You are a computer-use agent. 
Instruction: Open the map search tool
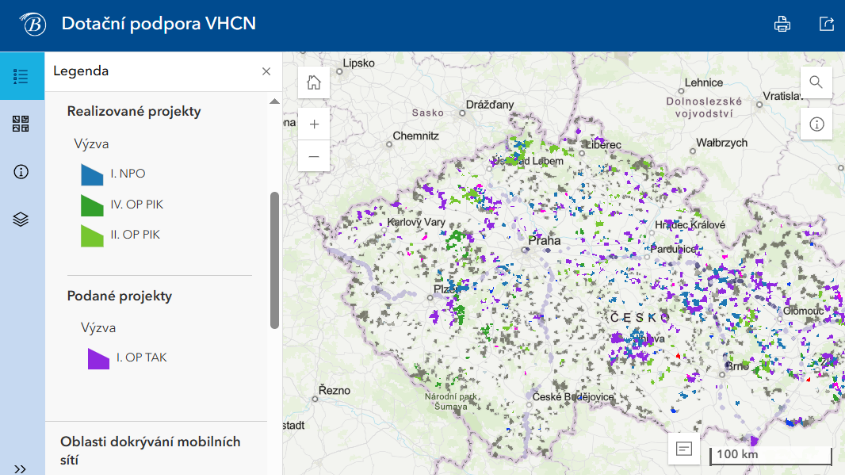(816, 83)
